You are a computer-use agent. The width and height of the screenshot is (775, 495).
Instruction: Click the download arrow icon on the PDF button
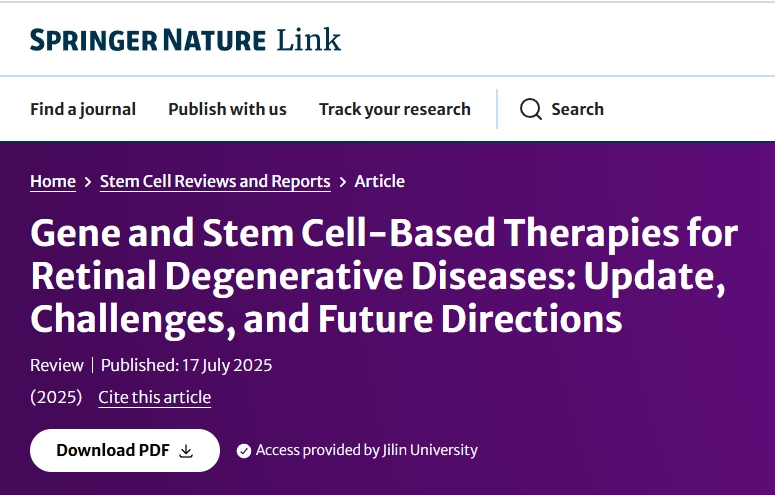186,451
